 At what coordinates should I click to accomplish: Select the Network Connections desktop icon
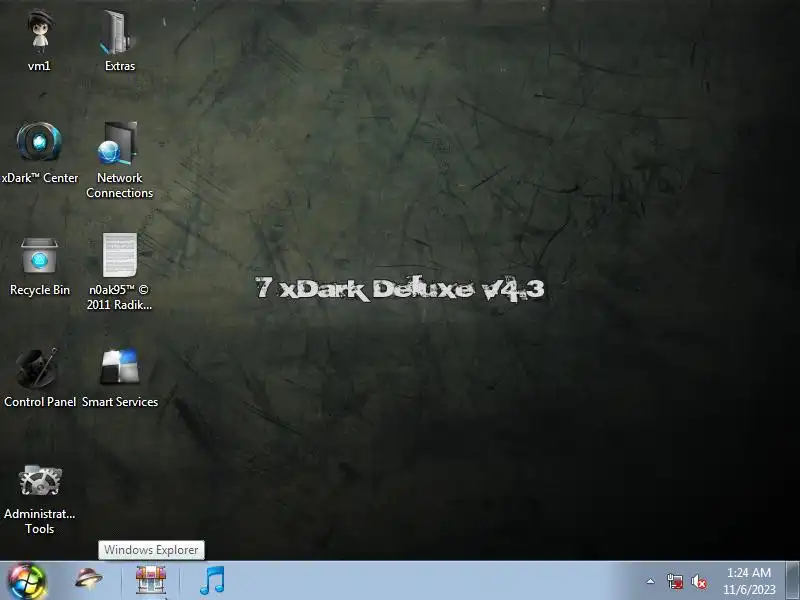click(118, 143)
